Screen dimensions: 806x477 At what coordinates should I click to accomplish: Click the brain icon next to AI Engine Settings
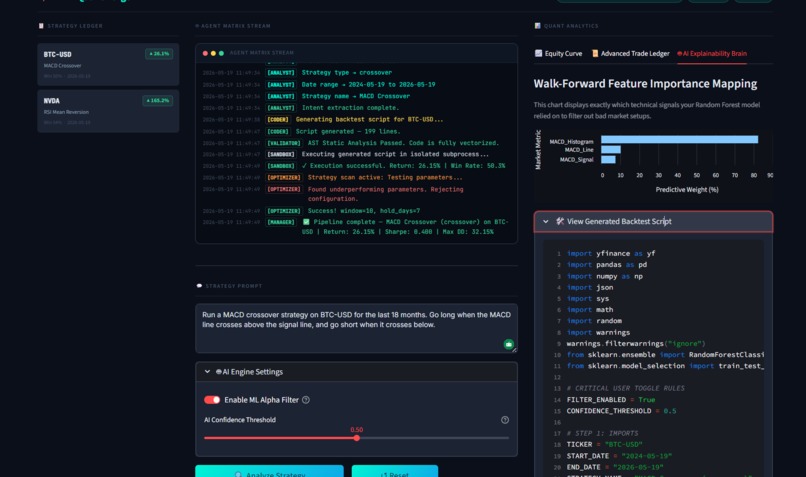(x=218, y=372)
